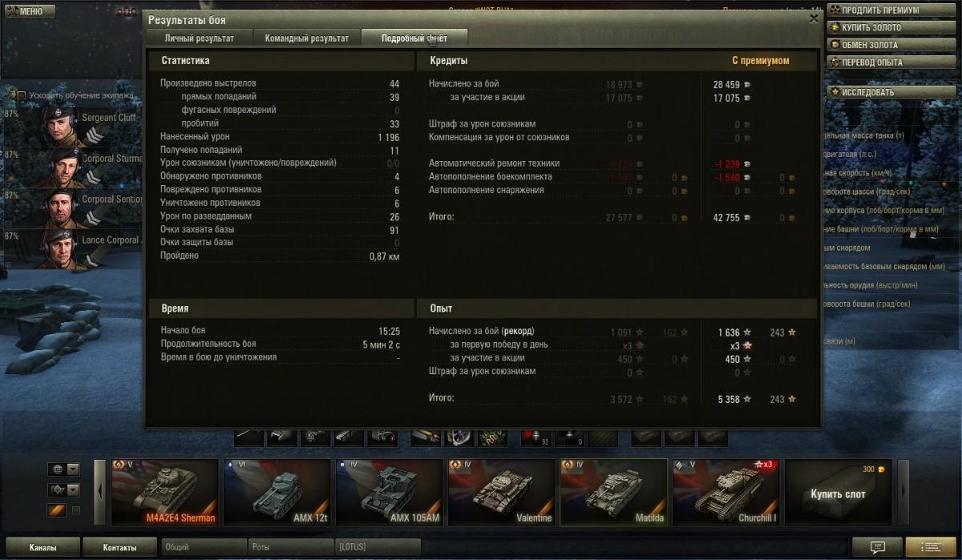This screenshot has width=962, height=560.
Task: Click the orange stripes elite filter icon
Action: [56, 510]
